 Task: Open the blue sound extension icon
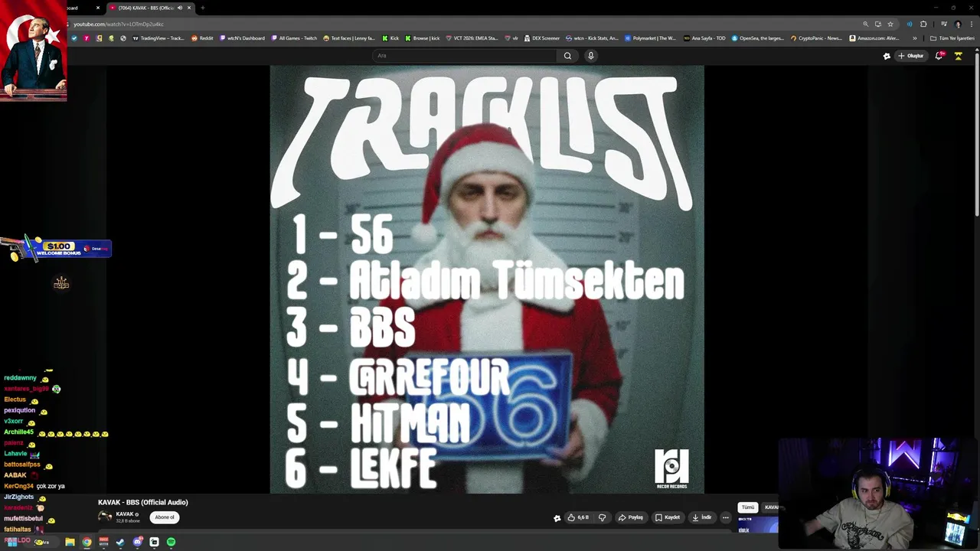coord(910,24)
